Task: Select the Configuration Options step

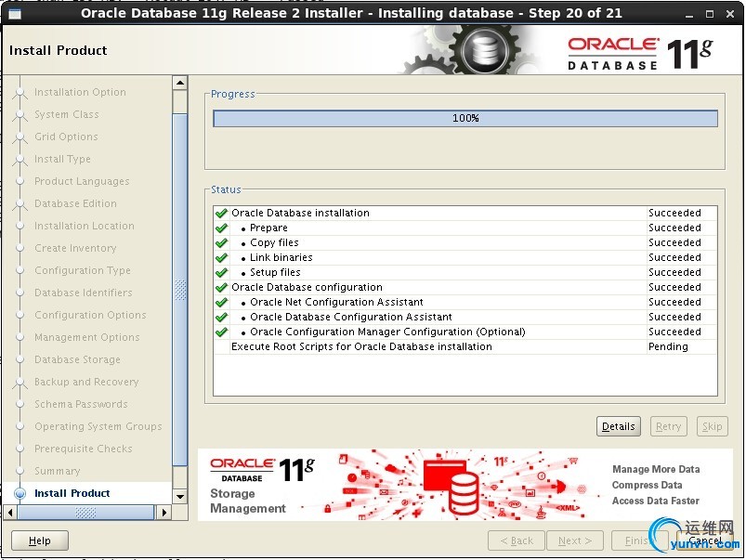Action: point(90,315)
